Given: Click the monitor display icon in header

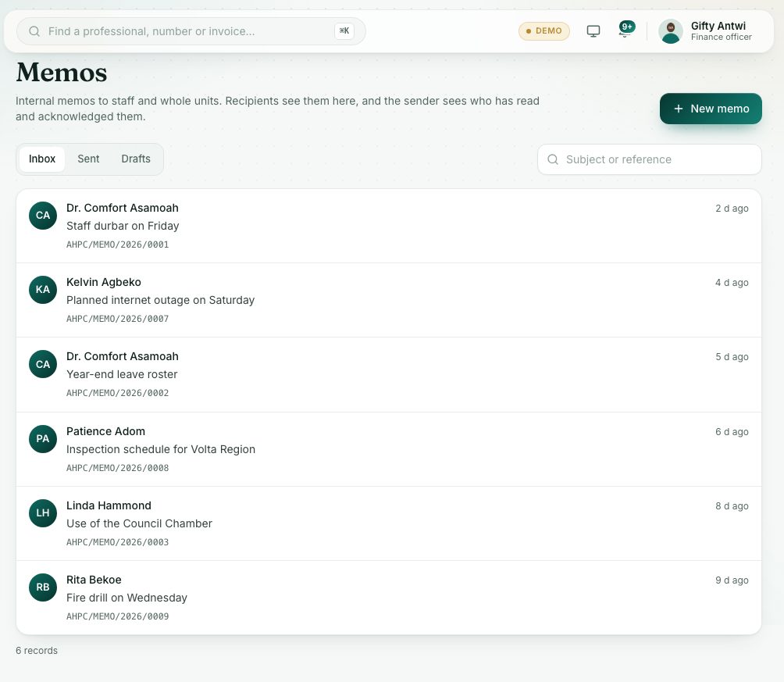Looking at the screenshot, I should tap(593, 31).
